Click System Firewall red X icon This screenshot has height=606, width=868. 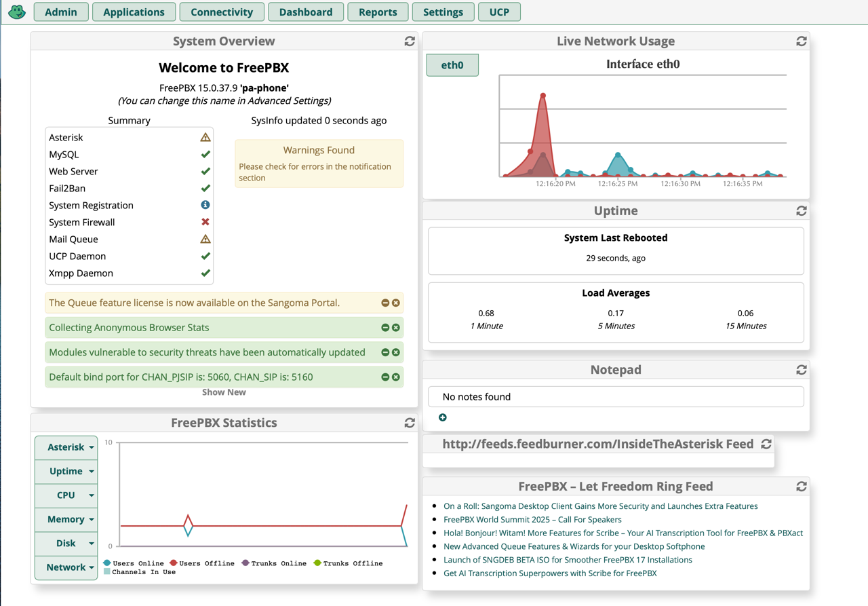point(205,222)
